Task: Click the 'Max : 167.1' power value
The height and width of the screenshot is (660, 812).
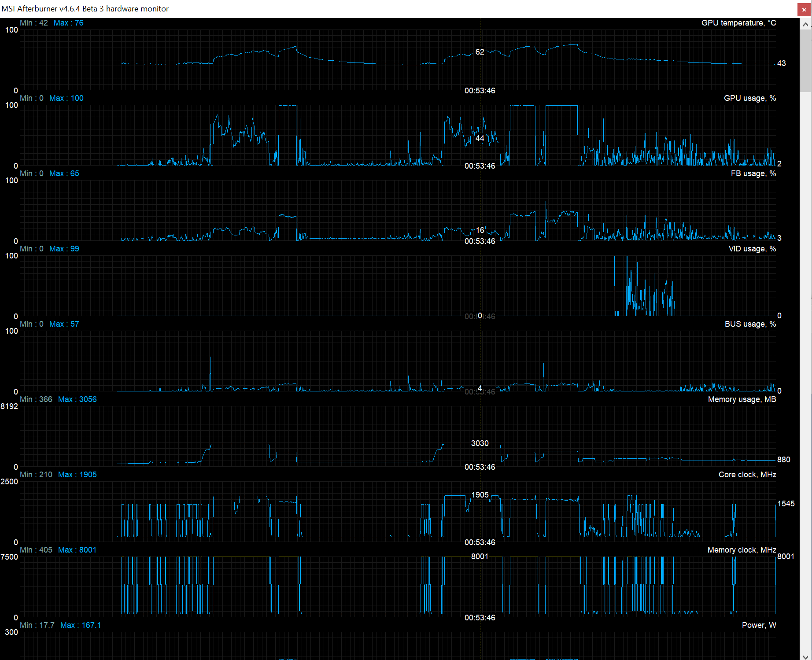Action: point(80,625)
